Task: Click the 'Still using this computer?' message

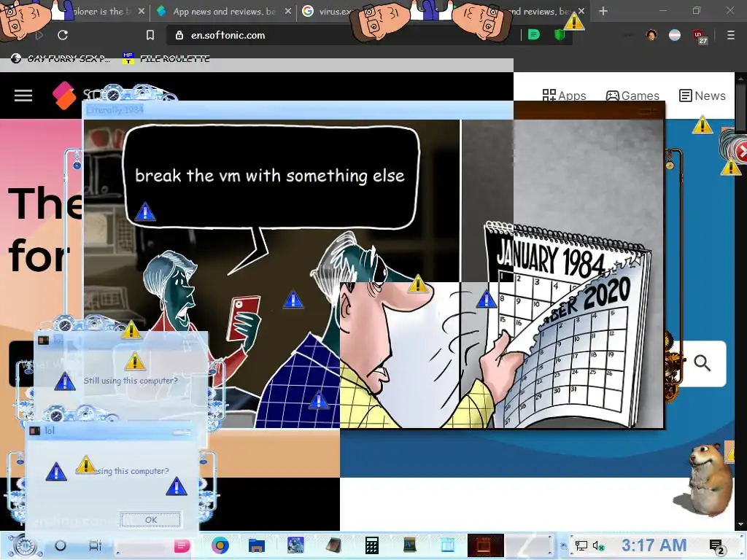Action: point(131,381)
